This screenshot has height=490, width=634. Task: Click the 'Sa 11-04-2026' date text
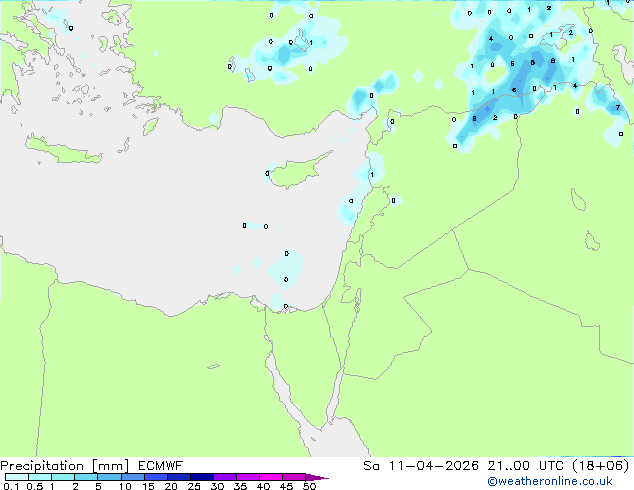(x=421, y=466)
